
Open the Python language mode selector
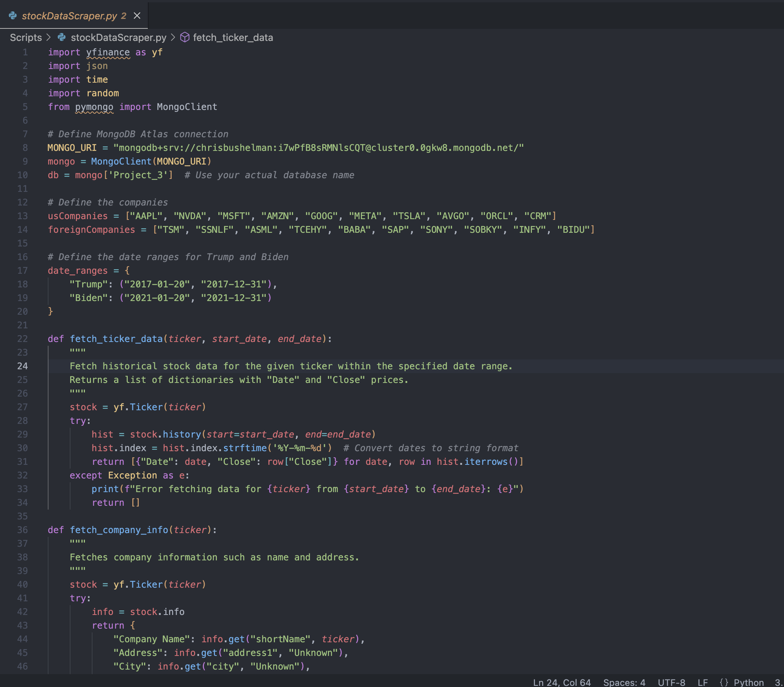tap(748, 682)
